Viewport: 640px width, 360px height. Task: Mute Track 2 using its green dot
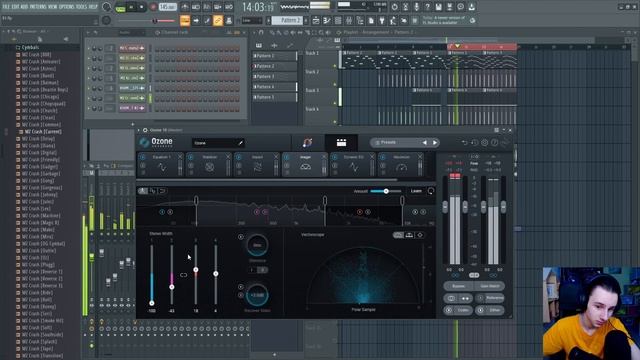[335, 84]
